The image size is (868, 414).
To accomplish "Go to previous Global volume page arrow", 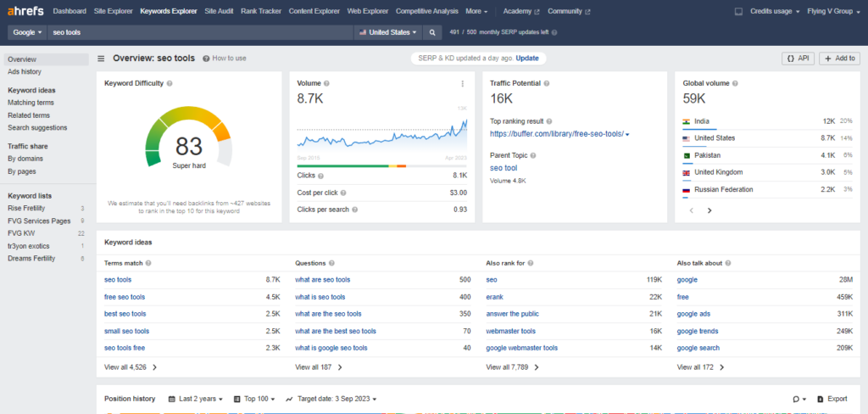I will point(692,210).
